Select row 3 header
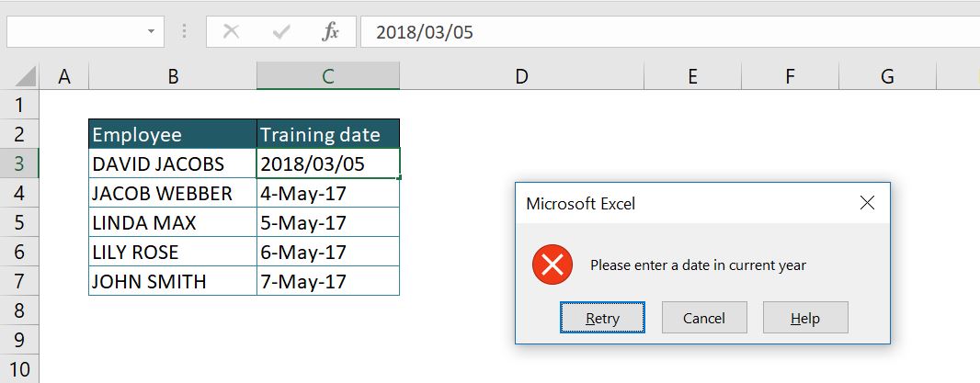 pyautogui.click(x=19, y=163)
